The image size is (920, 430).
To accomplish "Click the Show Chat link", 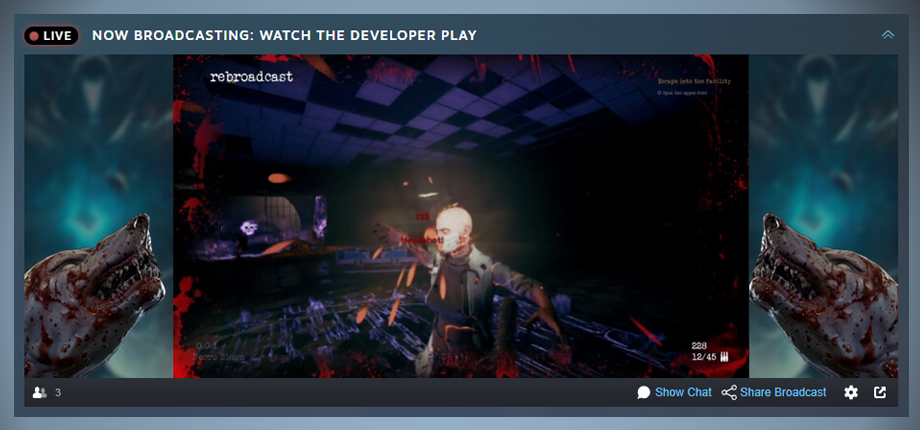I will 683,392.
